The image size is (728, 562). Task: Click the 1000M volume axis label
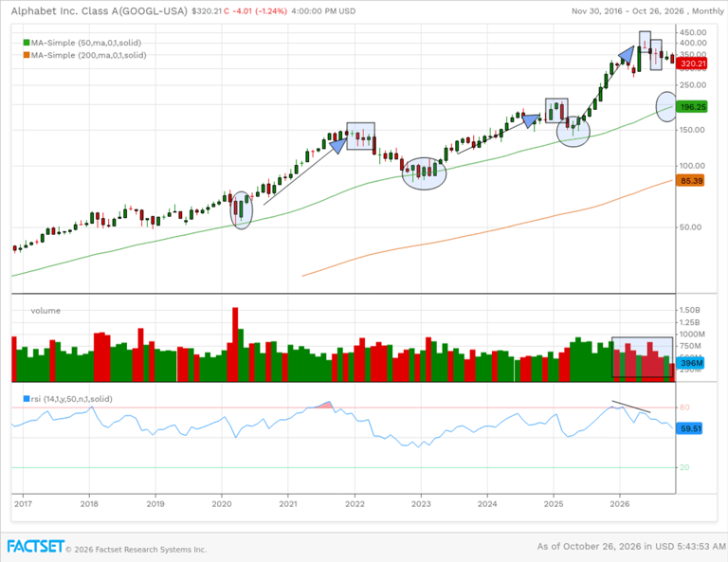tap(692, 335)
